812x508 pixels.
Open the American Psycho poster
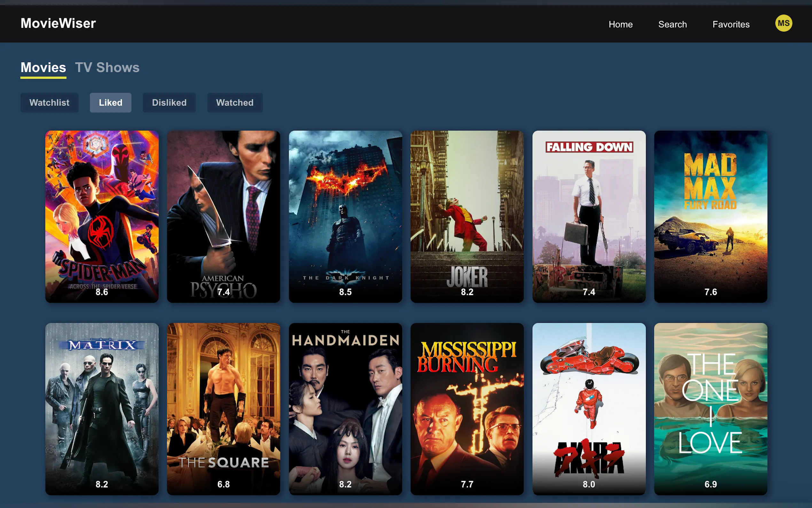223,216
